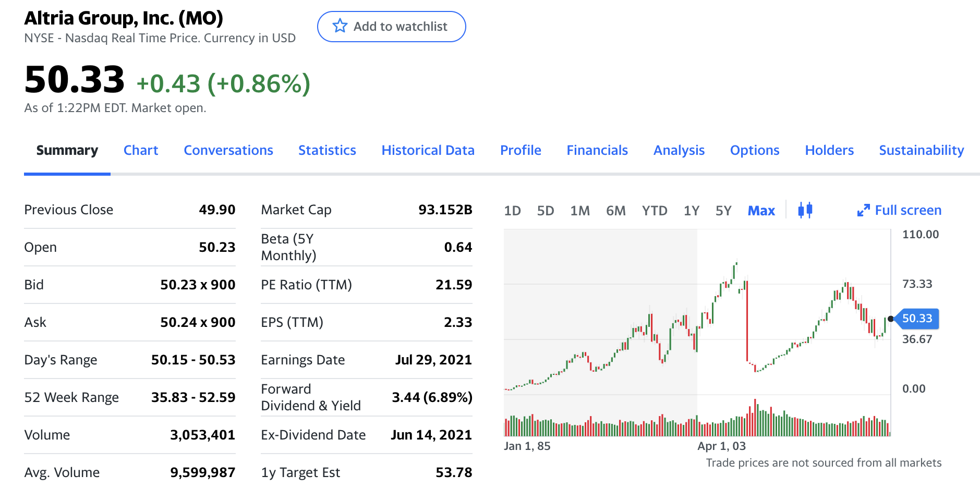Click the Beta value 0.64
The image size is (980, 500).
click(458, 247)
